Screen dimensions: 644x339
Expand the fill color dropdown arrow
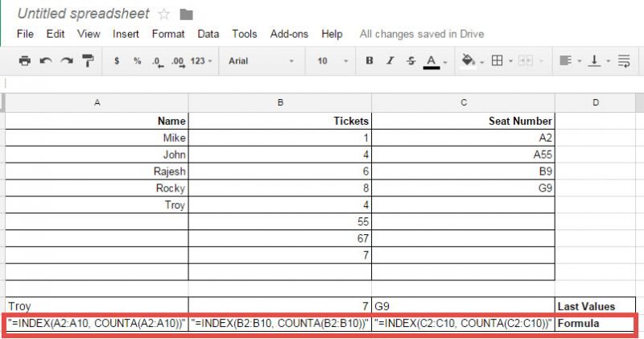pos(481,62)
